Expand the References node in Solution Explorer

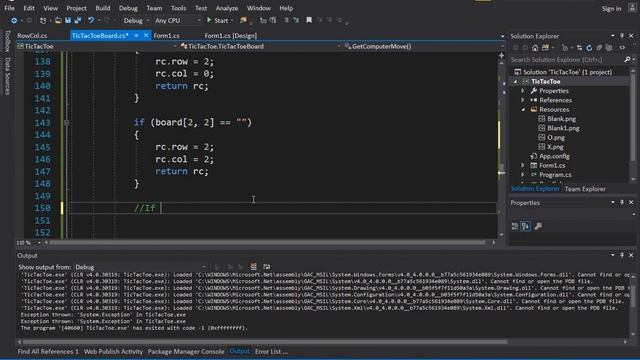point(523,100)
